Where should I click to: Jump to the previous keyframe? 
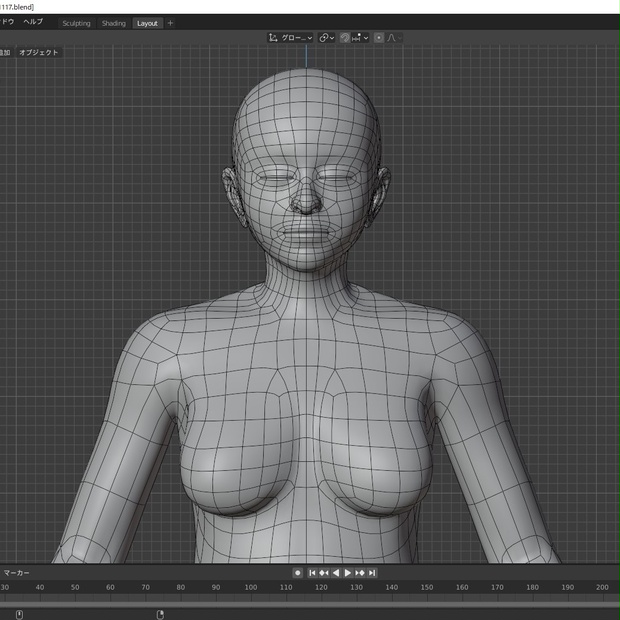[324, 573]
